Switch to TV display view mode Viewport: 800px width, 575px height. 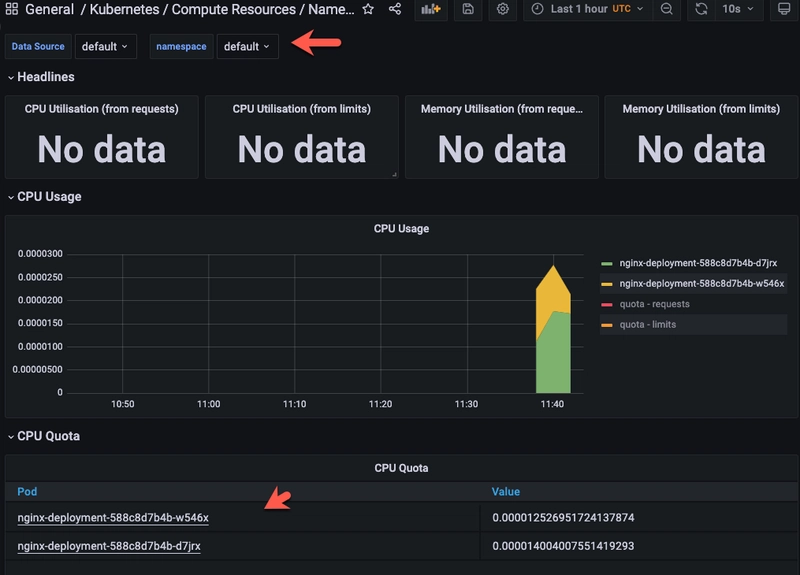coord(785,9)
